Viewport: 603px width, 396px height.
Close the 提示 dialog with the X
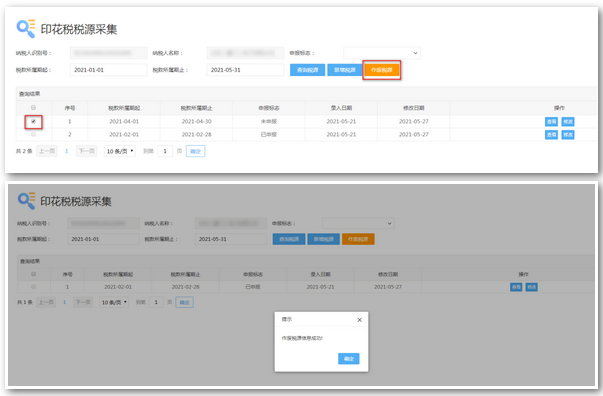click(x=360, y=320)
